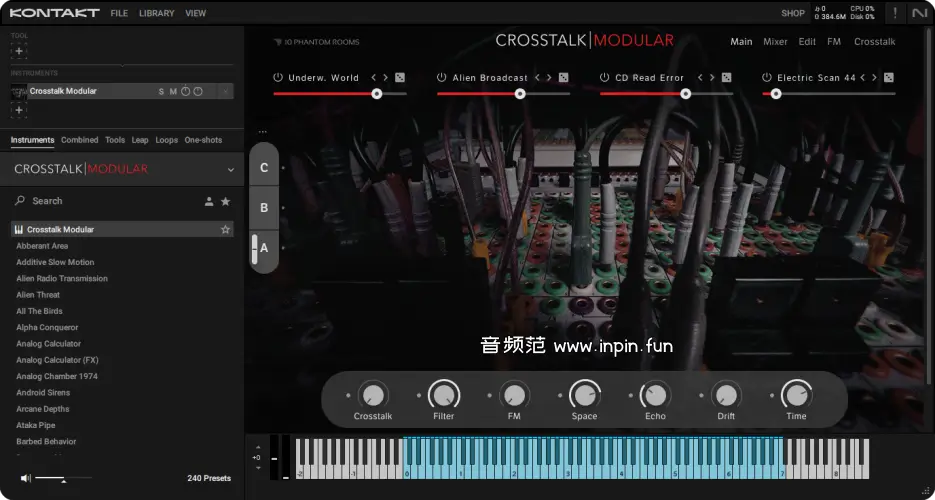Image resolution: width=935 pixels, height=500 pixels.
Task: Mute the Crosstalk Modular instrument
Action: coord(173,92)
